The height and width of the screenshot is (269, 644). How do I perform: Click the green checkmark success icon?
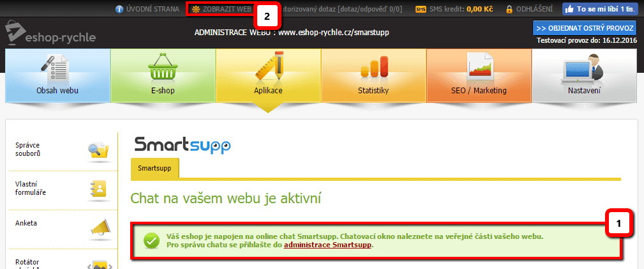click(151, 241)
